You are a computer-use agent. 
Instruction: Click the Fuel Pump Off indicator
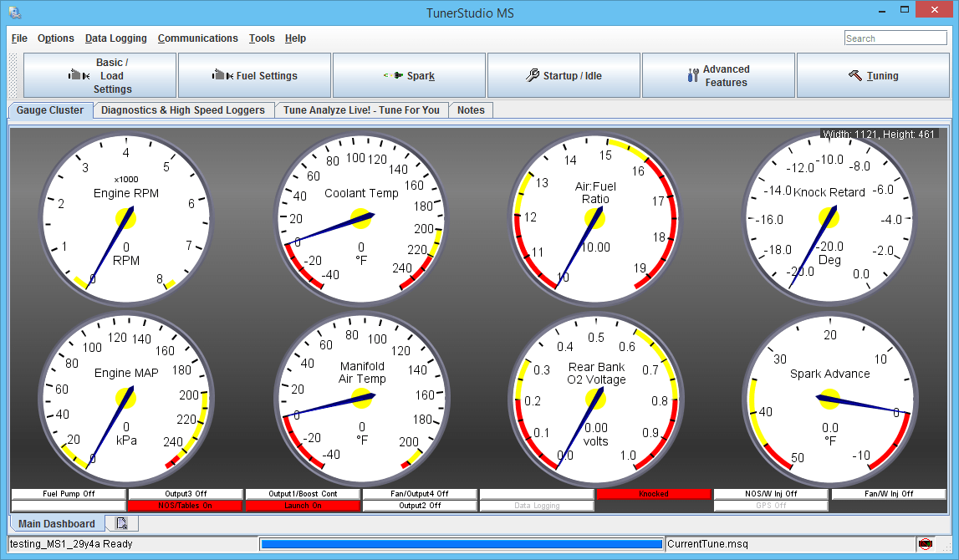coord(69,493)
